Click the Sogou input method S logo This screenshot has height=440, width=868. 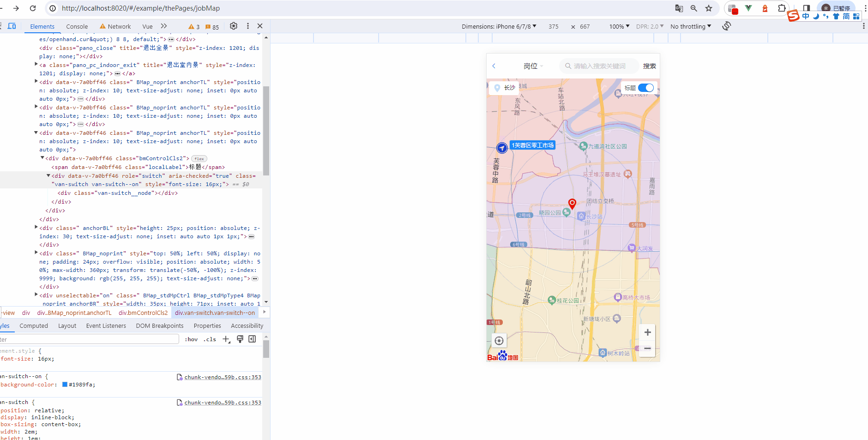click(793, 16)
